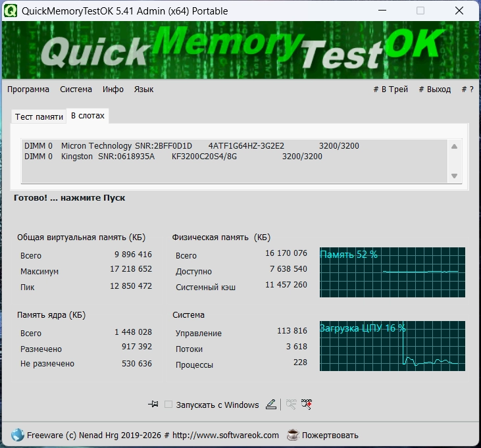Click the globe icon in the status bar
Viewport: 481px width, 448px height.
(x=18, y=435)
